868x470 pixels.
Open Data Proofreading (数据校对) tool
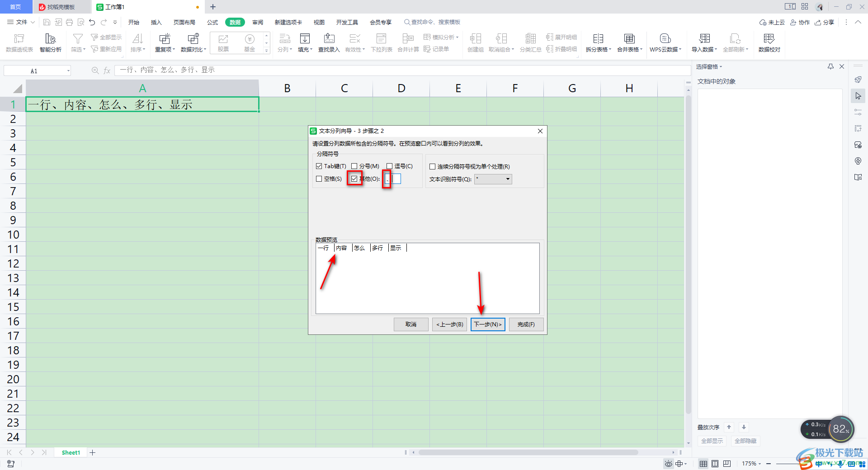769,43
